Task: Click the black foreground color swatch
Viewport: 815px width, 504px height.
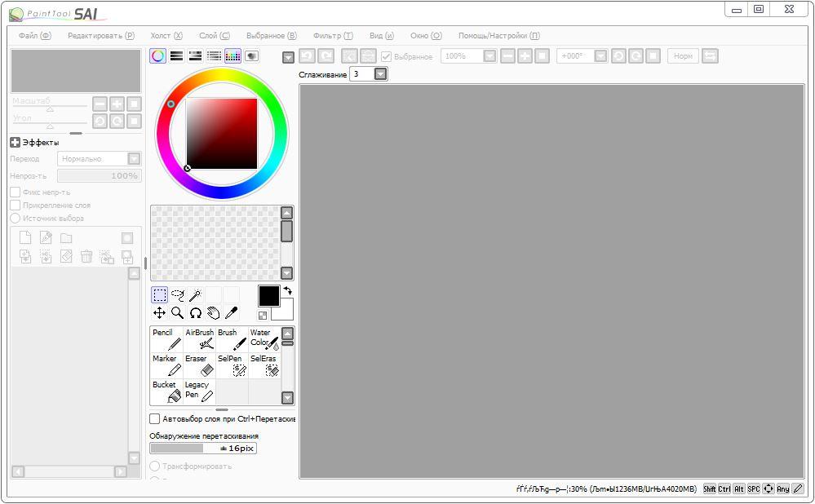Action: pos(268,296)
